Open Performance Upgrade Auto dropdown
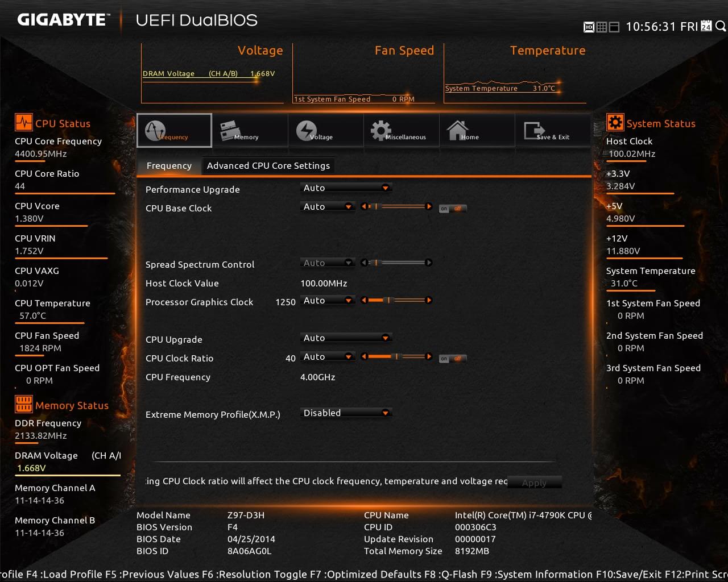The image size is (728, 582). pyautogui.click(x=346, y=188)
